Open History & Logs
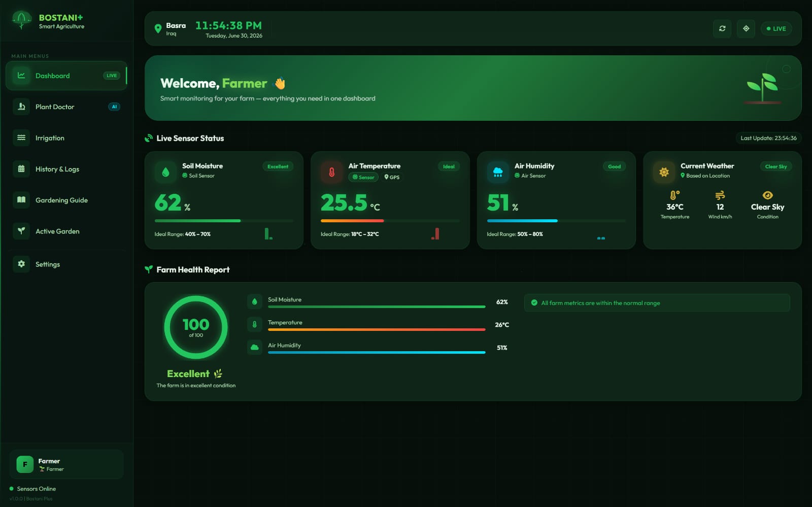This screenshot has height=507, width=812. (66, 169)
